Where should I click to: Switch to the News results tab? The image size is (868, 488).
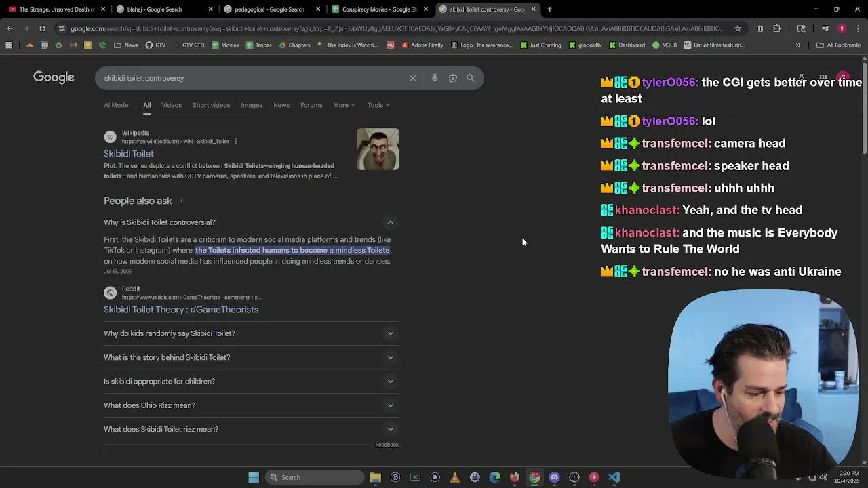[281, 105]
